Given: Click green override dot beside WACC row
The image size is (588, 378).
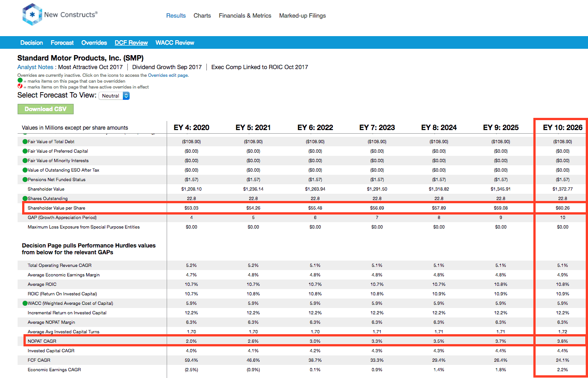Looking at the screenshot, I should (x=25, y=303).
